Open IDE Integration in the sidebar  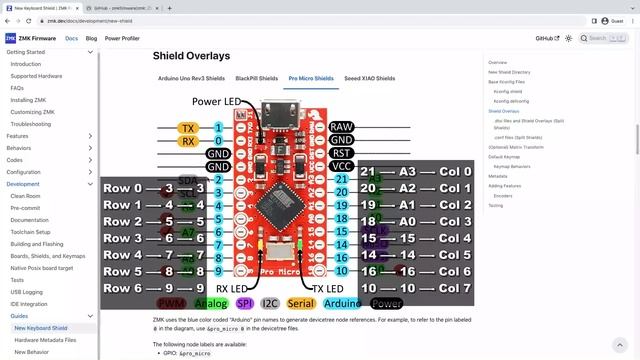click(x=29, y=304)
